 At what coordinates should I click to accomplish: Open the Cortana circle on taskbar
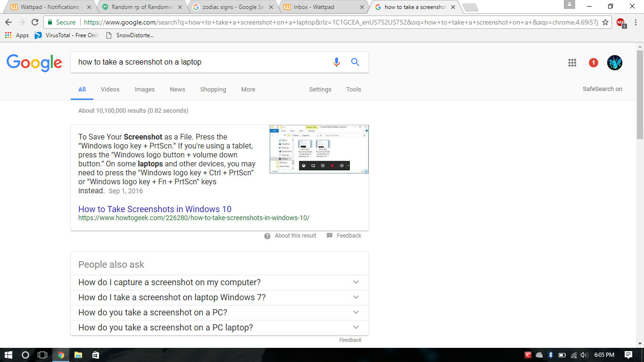pos(25,355)
